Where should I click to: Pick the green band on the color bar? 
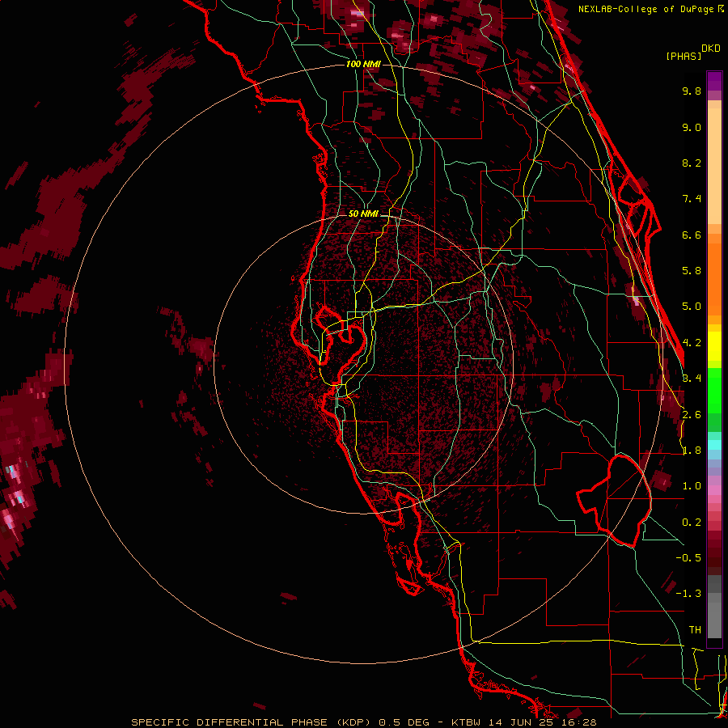(714, 390)
